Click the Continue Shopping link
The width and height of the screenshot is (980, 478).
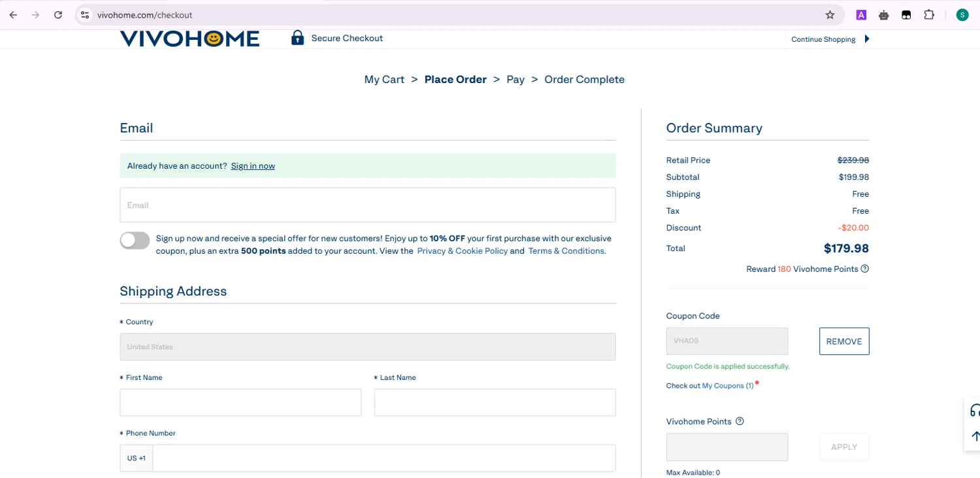(823, 39)
